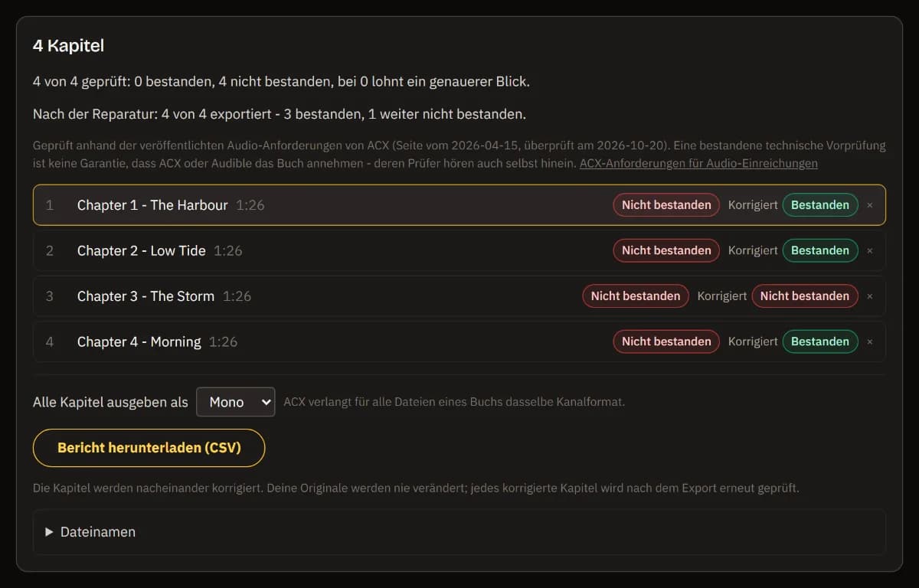919x588 pixels.
Task: Remove Chapter 1 - The Harbour with its × icon
Action: (x=869, y=205)
